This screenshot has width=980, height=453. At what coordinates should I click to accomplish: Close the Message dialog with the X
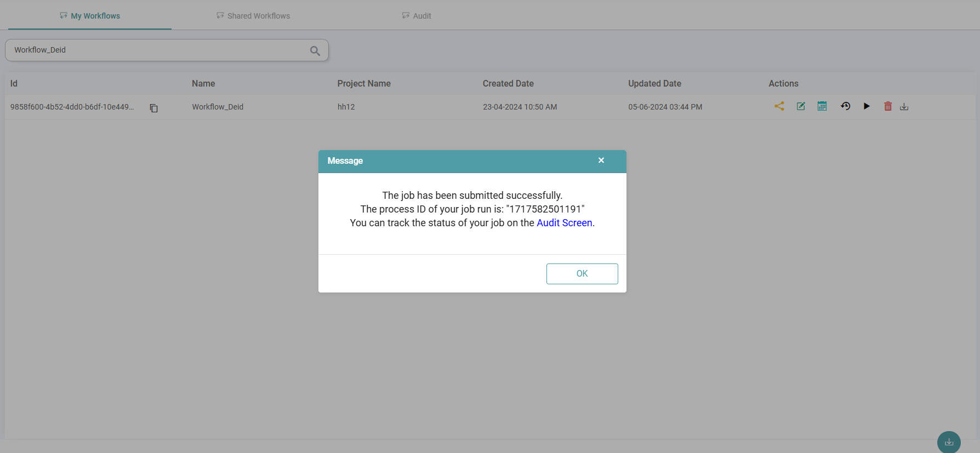(601, 160)
